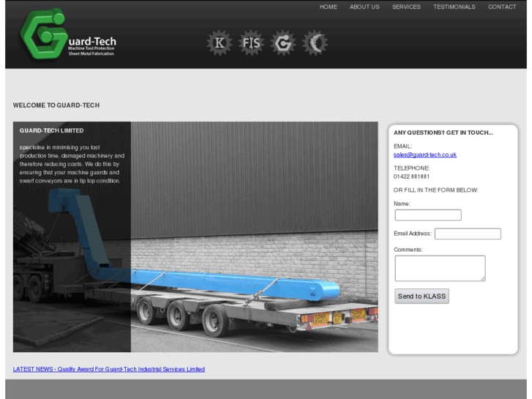Focus the Comments text area
532x399 pixels.
[440, 268]
